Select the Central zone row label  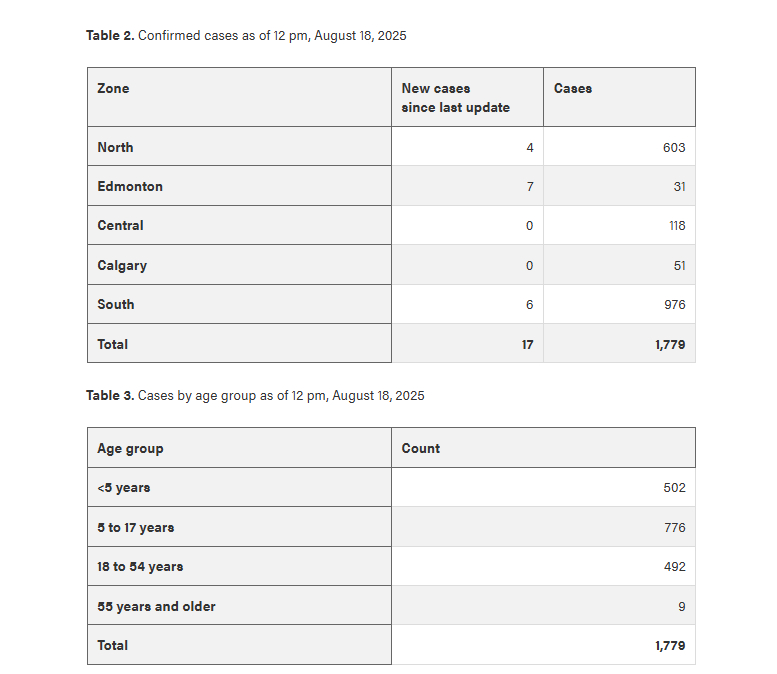pyautogui.click(x=120, y=225)
